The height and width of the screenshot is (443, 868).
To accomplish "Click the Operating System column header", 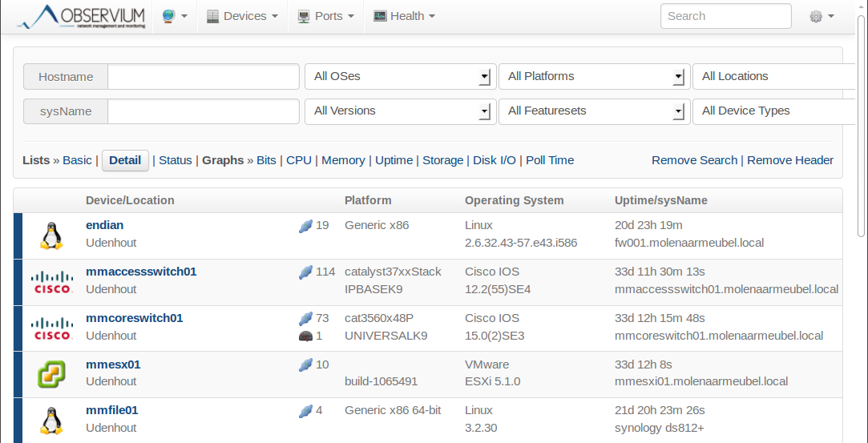I will tap(515, 200).
